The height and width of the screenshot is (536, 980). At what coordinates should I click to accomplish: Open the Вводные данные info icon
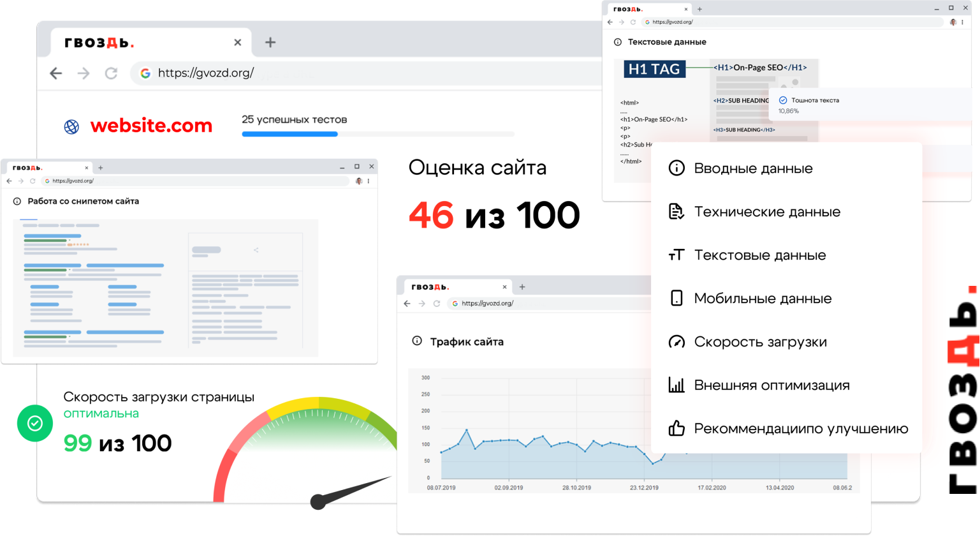point(676,168)
